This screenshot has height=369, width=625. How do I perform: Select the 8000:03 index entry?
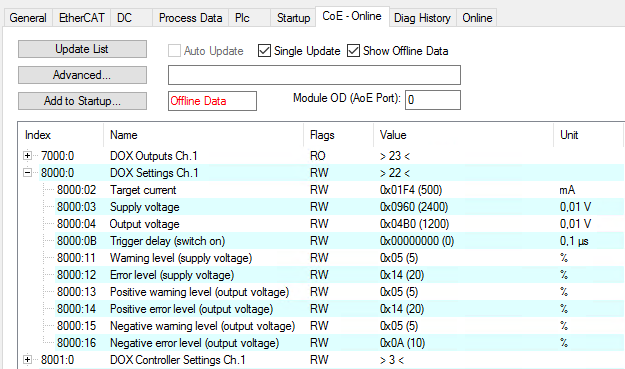tap(77, 207)
